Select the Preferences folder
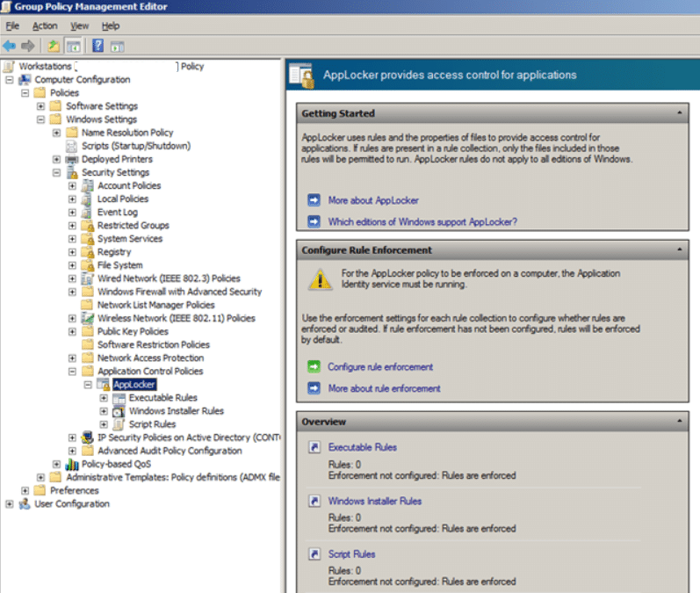700x593 pixels. 74,490
